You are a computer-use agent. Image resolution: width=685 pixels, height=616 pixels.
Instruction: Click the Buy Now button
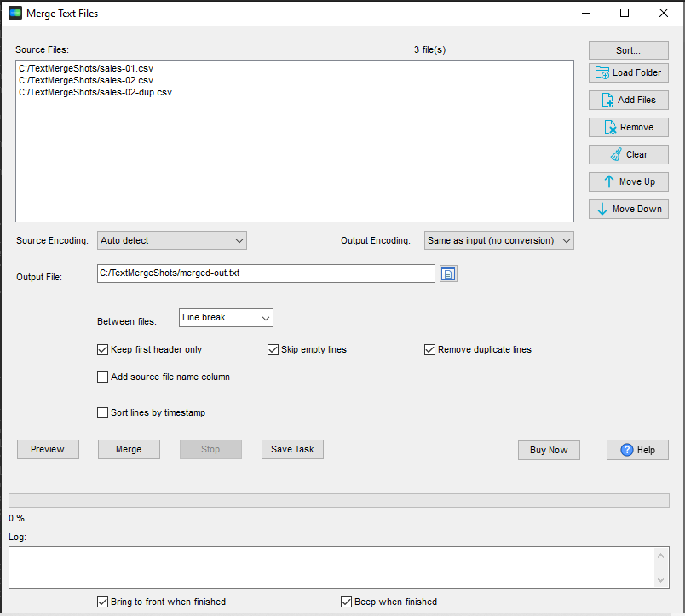(550, 450)
